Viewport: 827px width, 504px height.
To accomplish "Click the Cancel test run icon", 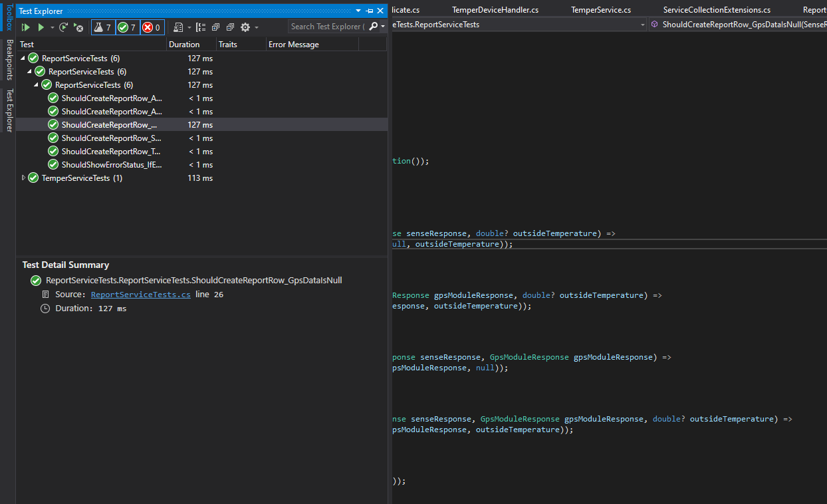I will tap(78, 27).
